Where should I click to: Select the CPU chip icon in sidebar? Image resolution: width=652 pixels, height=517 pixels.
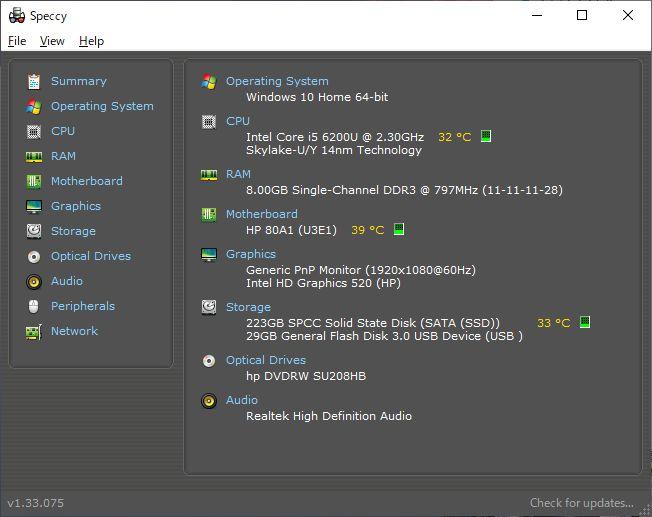pyautogui.click(x=34, y=132)
